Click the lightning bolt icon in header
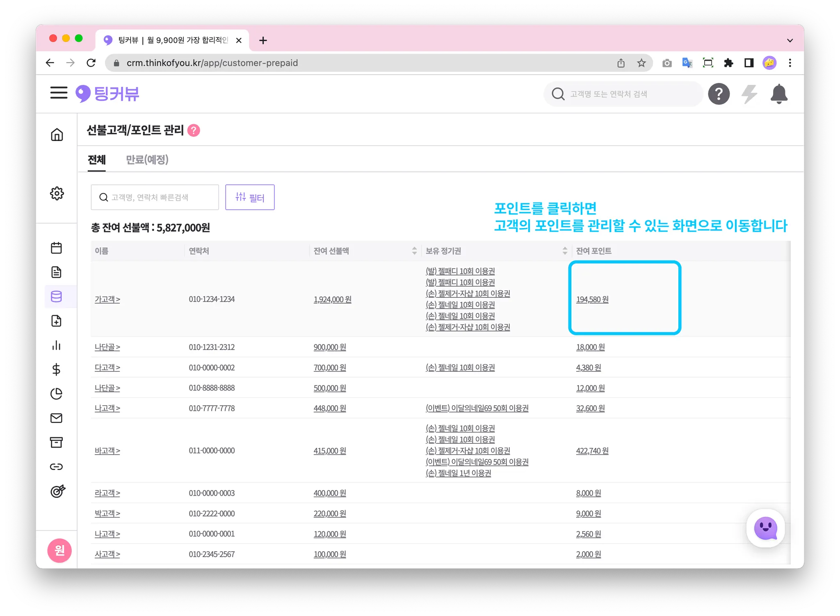Image resolution: width=840 pixels, height=616 pixels. coord(749,94)
